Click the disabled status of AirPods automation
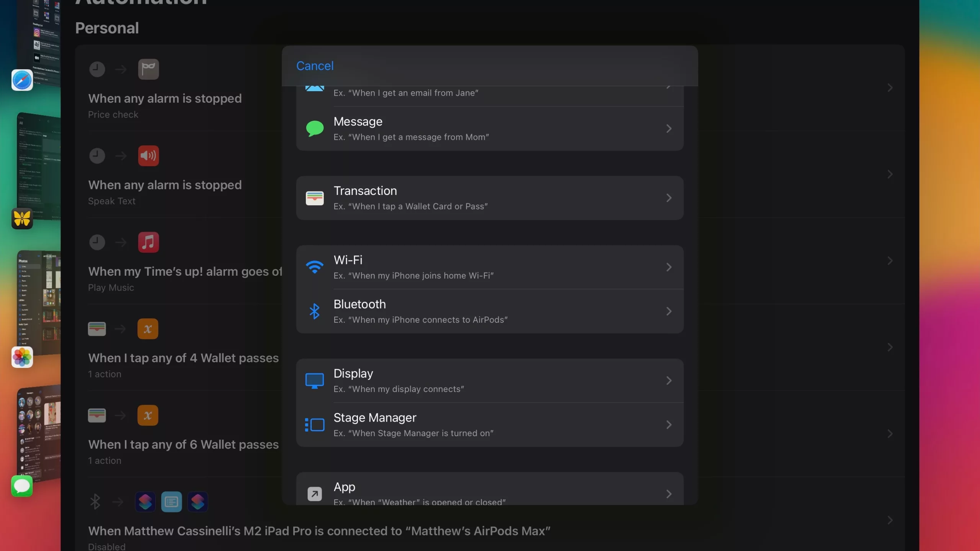The image size is (980, 551). [x=107, y=546]
